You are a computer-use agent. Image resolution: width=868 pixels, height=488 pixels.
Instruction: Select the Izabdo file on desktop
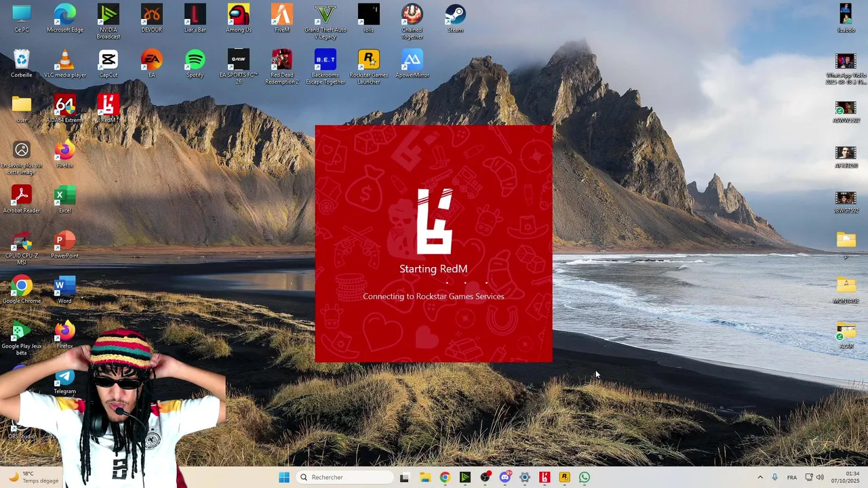(x=846, y=18)
